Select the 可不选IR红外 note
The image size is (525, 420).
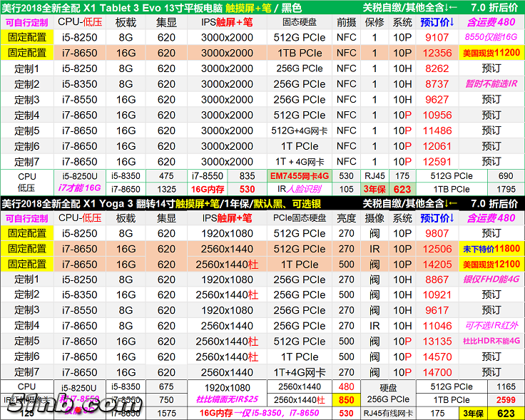pyautogui.click(x=491, y=326)
